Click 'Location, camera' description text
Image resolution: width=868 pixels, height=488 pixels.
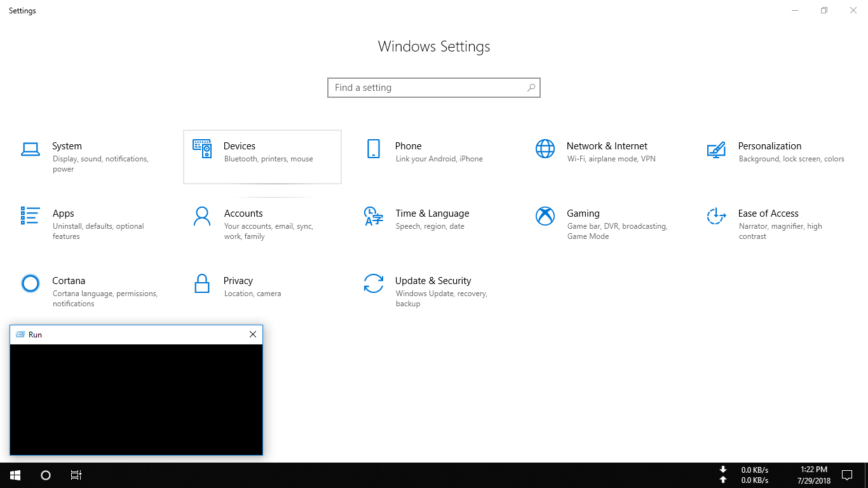[252, 294]
